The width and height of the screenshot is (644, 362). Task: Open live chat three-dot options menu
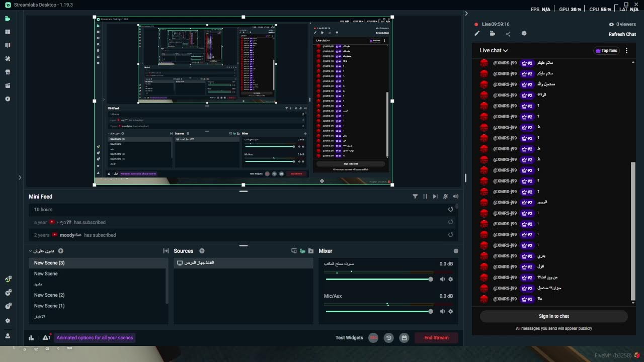click(x=626, y=50)
